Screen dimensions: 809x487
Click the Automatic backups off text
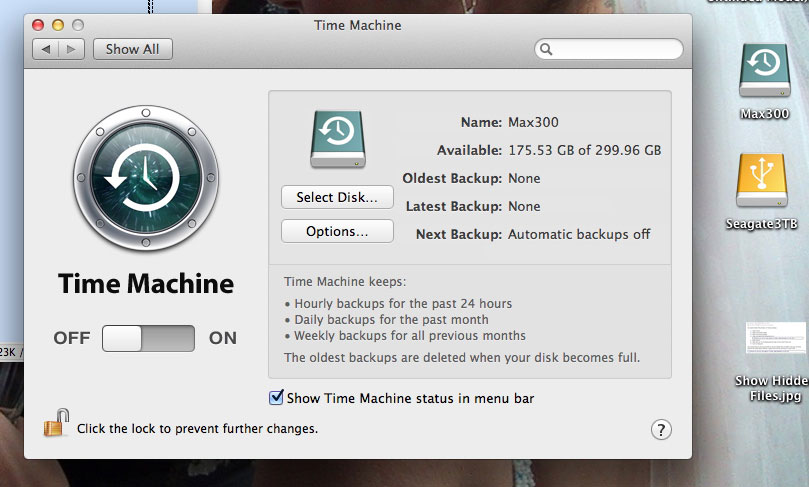point(579,234)
